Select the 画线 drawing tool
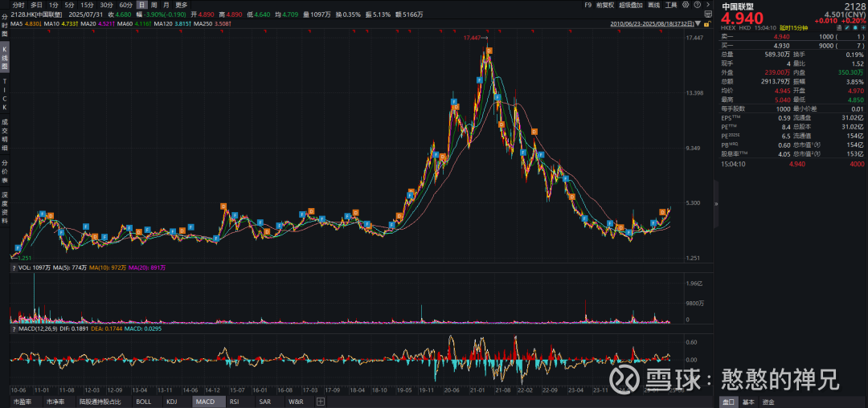Screen dimensions: 868x408 coord(653,5)
